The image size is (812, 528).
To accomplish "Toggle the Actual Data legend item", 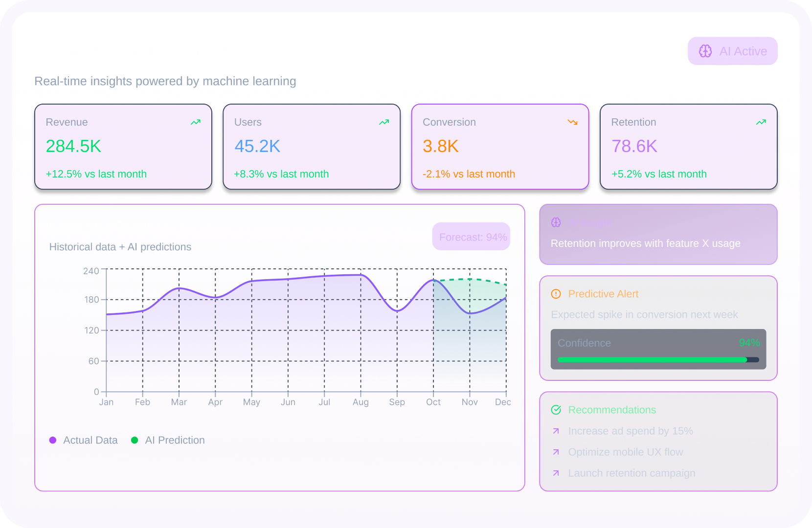I will click(84, 440).
